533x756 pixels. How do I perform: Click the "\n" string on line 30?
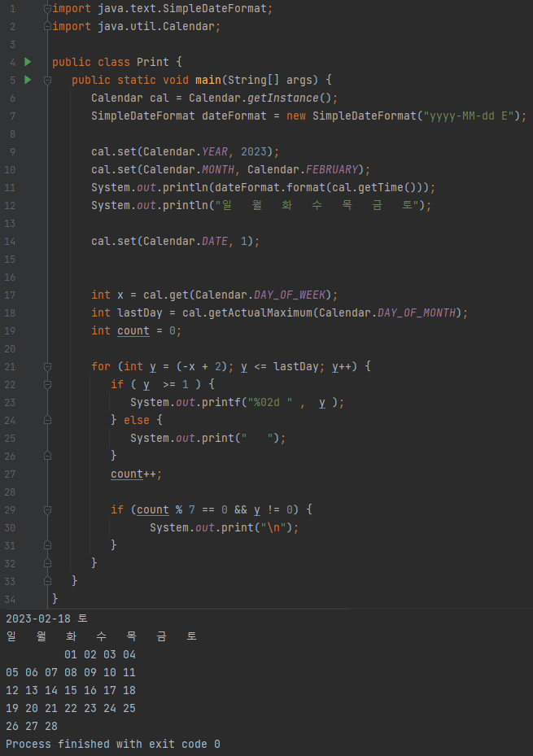tap(273, 527)
